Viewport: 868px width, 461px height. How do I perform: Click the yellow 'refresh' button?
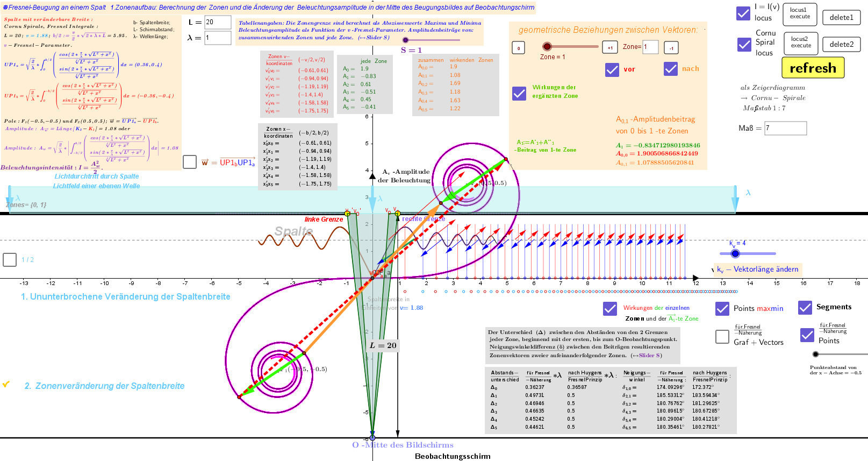(x=813, y=68)
